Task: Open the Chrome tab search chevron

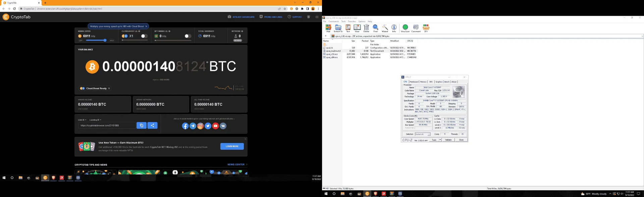Action: tap(295, 3)
